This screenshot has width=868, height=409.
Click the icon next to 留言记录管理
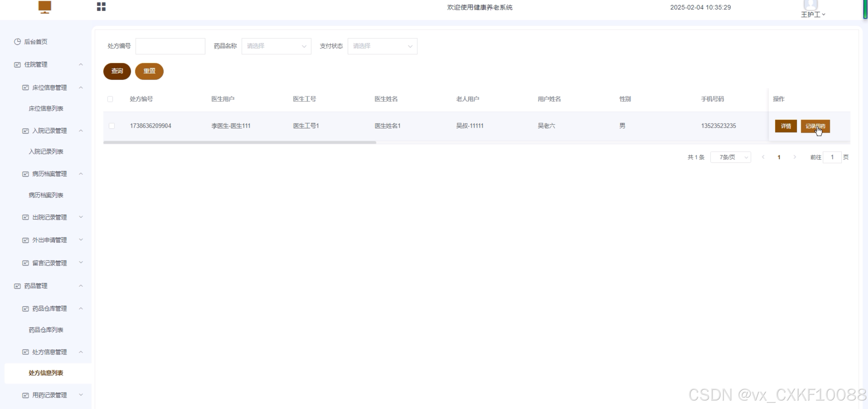coord(25,263)
